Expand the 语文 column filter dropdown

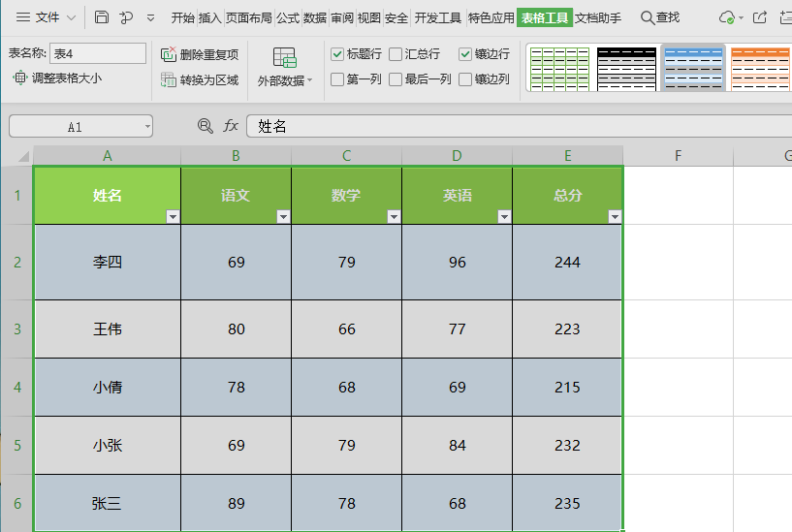point(283,217)
